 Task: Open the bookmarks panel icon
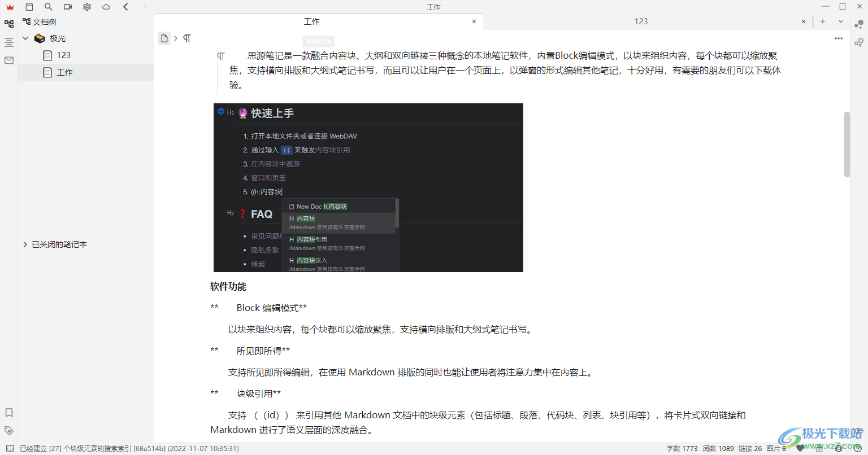click(8, 413)
